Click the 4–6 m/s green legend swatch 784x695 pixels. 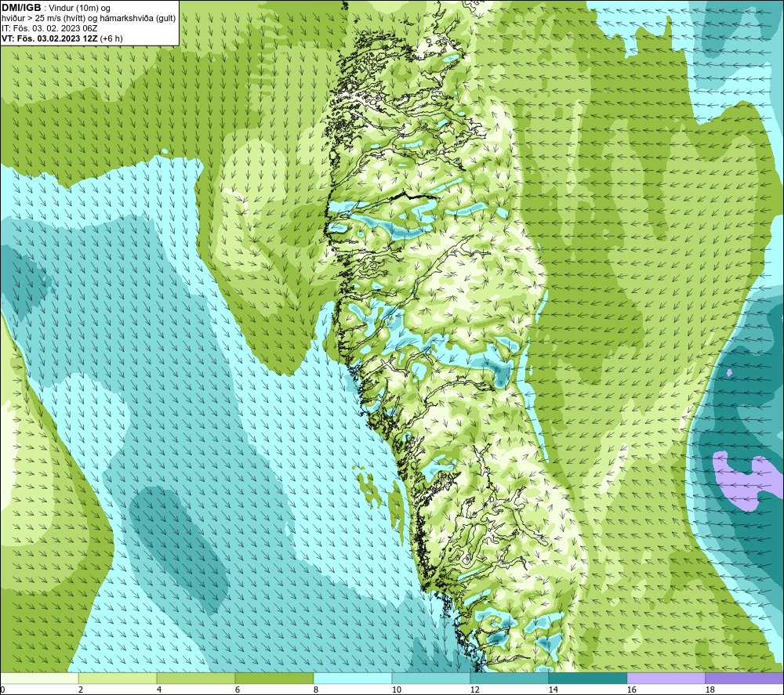[x=196, y=679]
